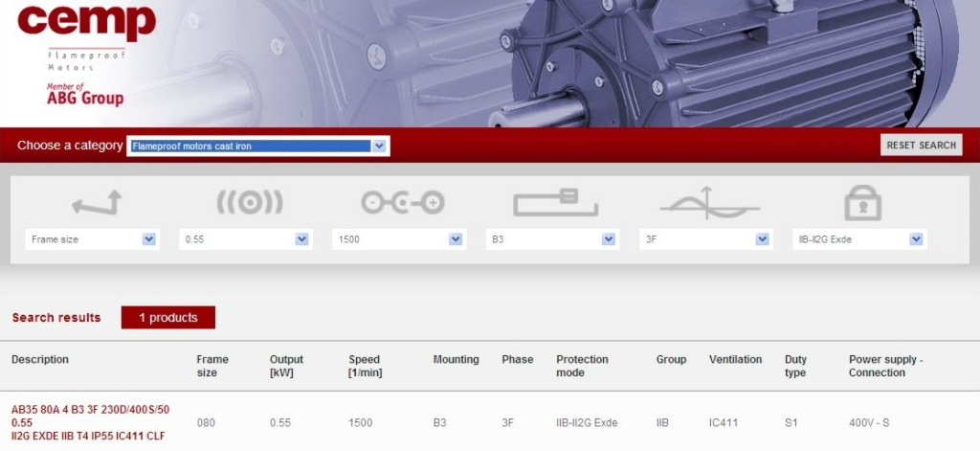The height and width of the screenshot is (451, 980).
Task: Click the Power supply - Connection header
Action: pos(885,366)
